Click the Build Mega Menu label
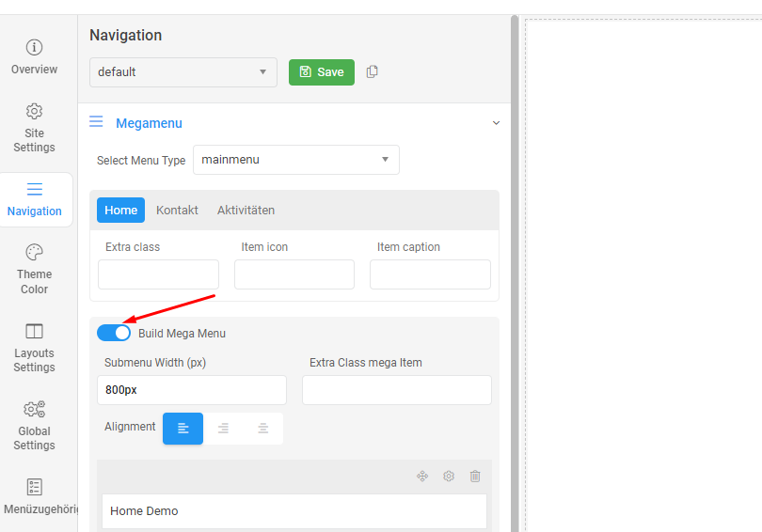The width and height of the screenshot is (762, 532). 182,334
